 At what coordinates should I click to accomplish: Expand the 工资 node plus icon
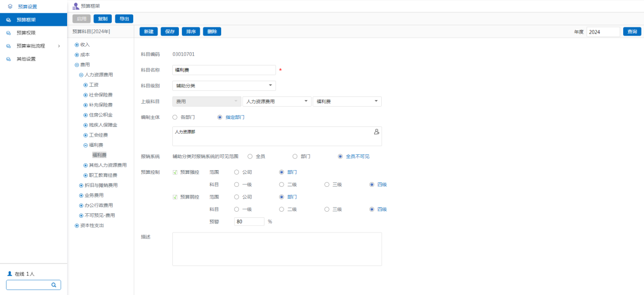point(85,85)
